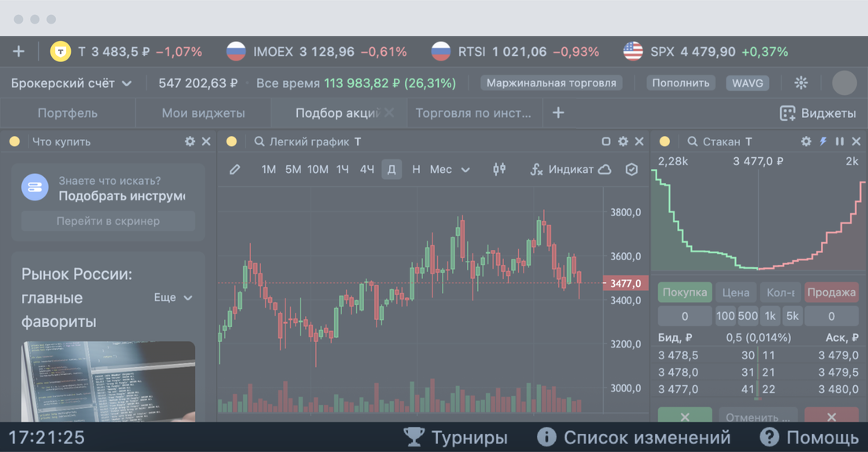This screenshot has width=868, height=452.
Task: Expand the Еще dropdown in Рынок России
Action: (173, 298)
